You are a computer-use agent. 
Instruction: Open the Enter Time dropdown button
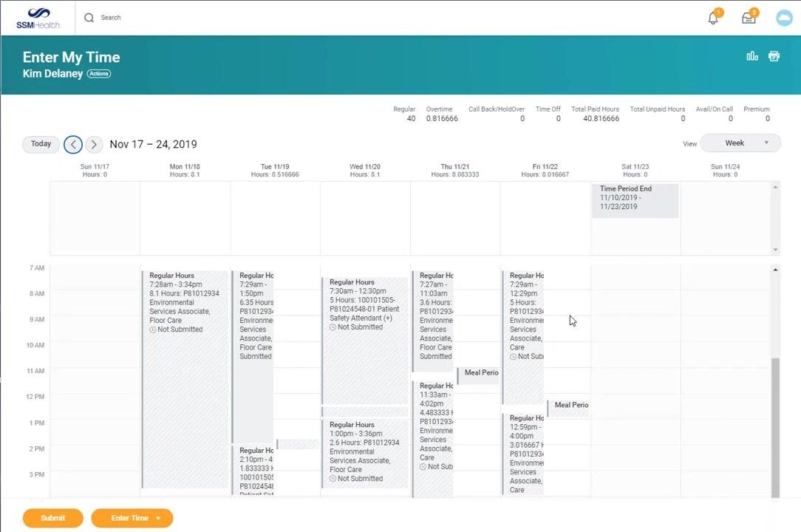132,518
